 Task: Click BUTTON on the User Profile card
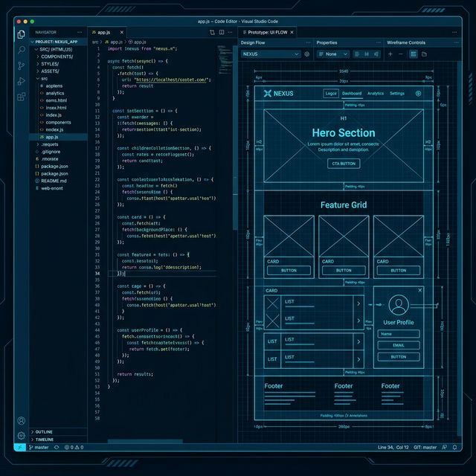point(399,357)
